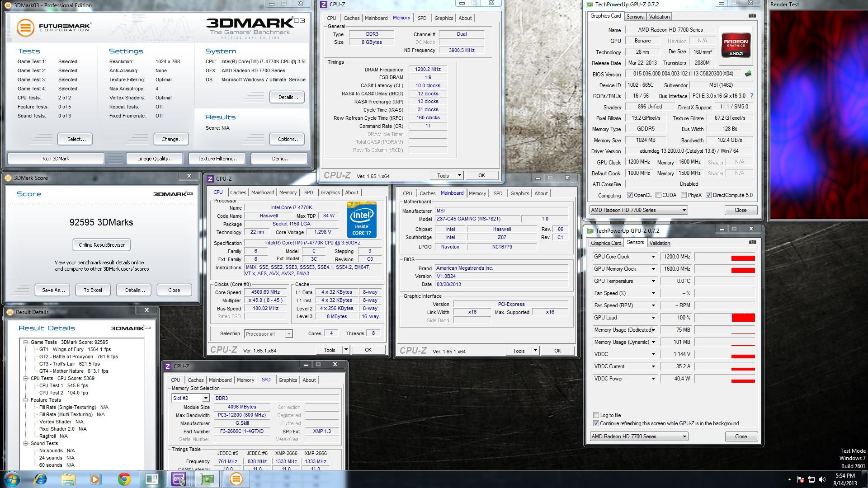Open Windows Explorer folder icon on taskbar
868x488 pixels.
(x=68, y=479)
